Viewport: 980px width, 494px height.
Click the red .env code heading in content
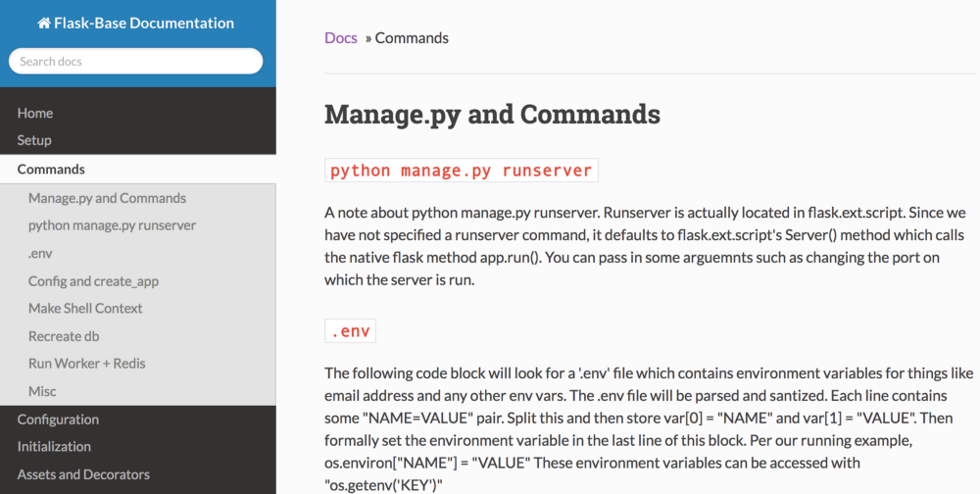coord(350,331)
